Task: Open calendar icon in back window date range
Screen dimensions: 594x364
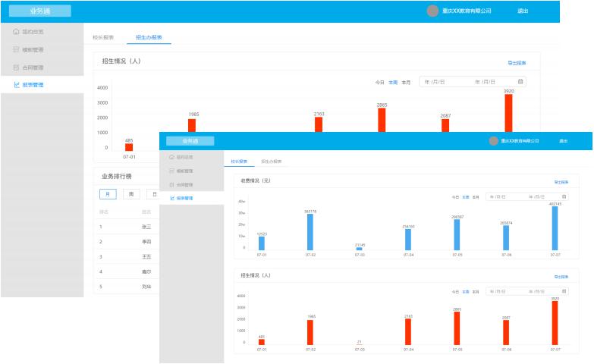Action: tap(520, 81)
